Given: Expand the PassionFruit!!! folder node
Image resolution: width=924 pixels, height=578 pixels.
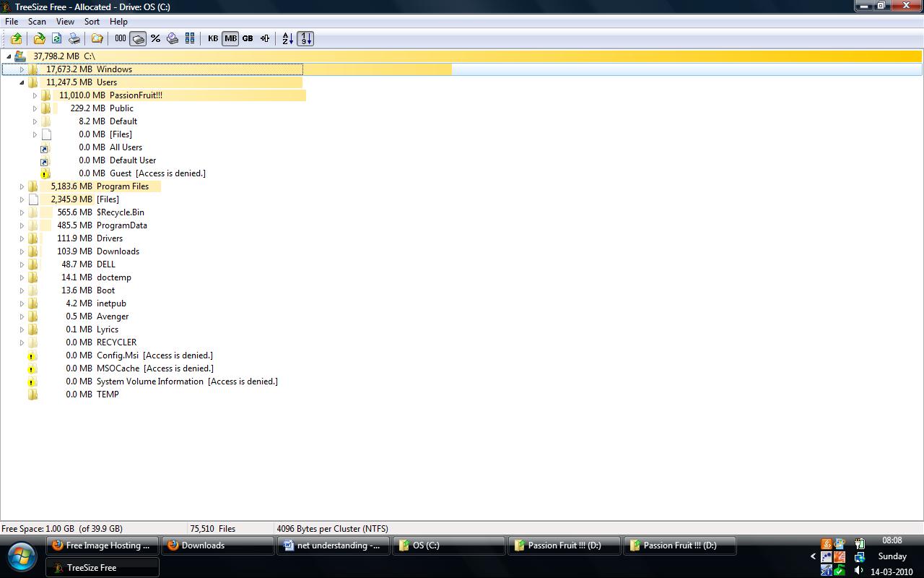Looking at the screenshot, I should (35, 95).
